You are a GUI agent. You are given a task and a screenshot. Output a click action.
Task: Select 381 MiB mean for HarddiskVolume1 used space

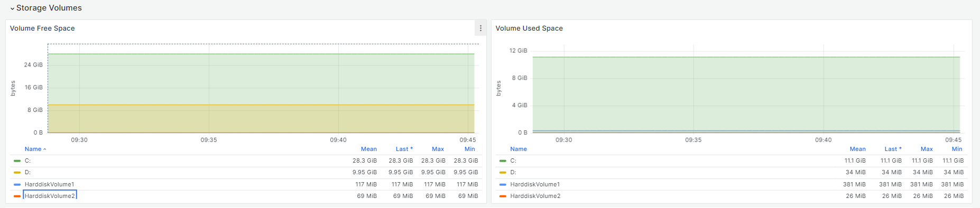click(x=855, y=184)
